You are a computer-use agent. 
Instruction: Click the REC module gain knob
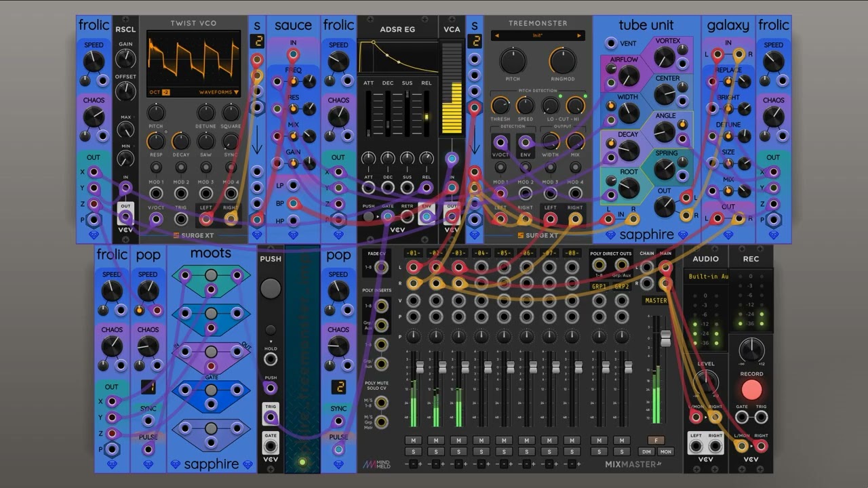coord(751,350)
